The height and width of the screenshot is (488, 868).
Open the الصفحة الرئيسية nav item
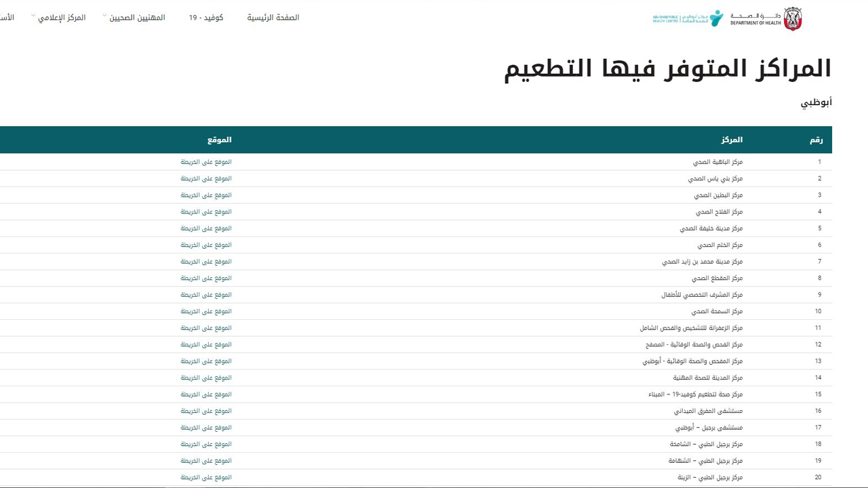point(273,18)
